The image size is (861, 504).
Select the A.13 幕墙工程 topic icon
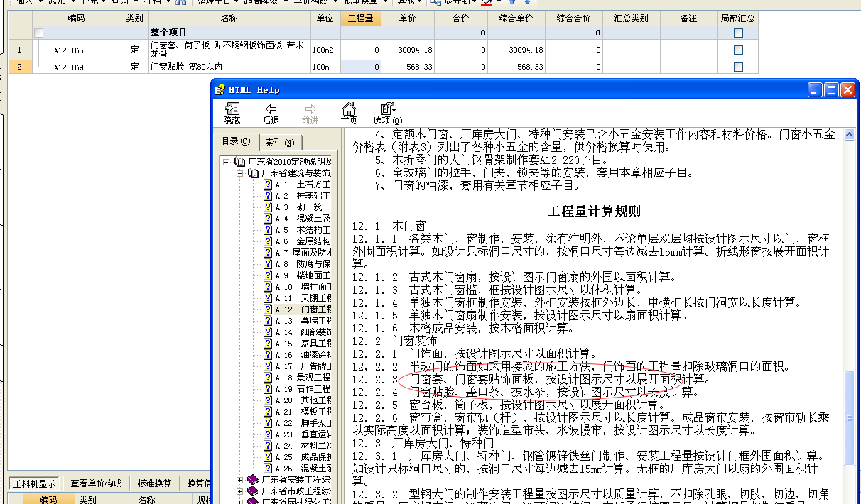click(x=268, y=321)
